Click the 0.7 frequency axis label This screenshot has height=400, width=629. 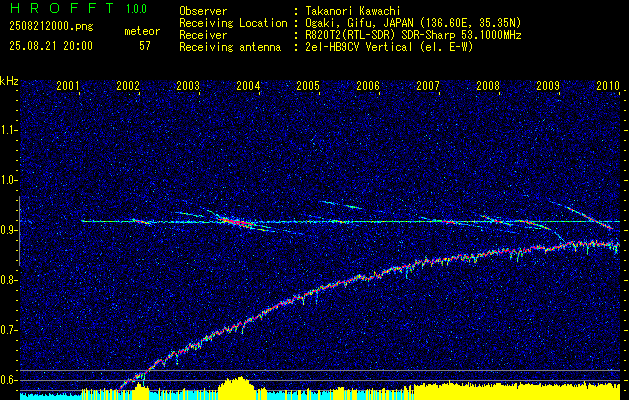coord(8,330)
